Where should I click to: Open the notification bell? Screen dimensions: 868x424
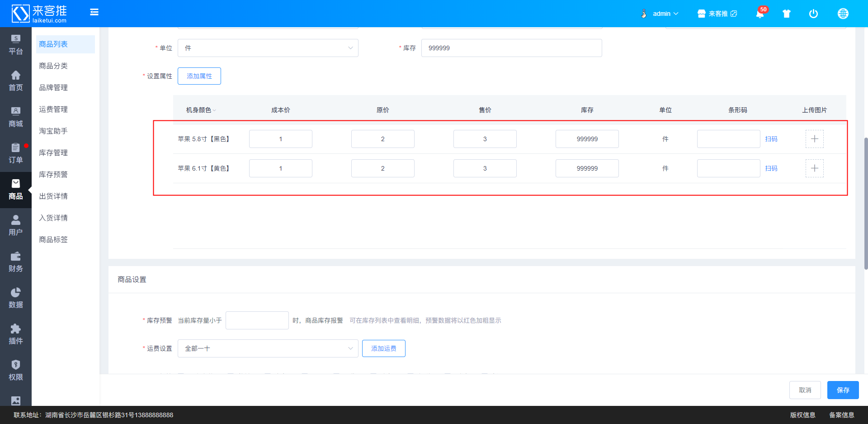[x=760, y=14]
